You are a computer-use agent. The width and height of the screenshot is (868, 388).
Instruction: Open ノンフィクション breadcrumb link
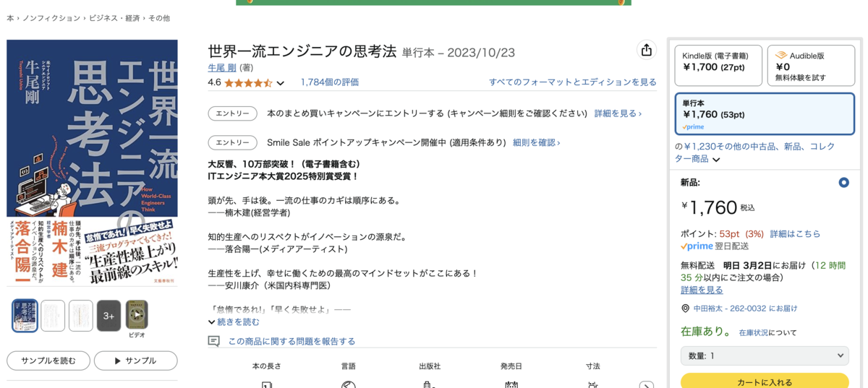coord(51,18)
